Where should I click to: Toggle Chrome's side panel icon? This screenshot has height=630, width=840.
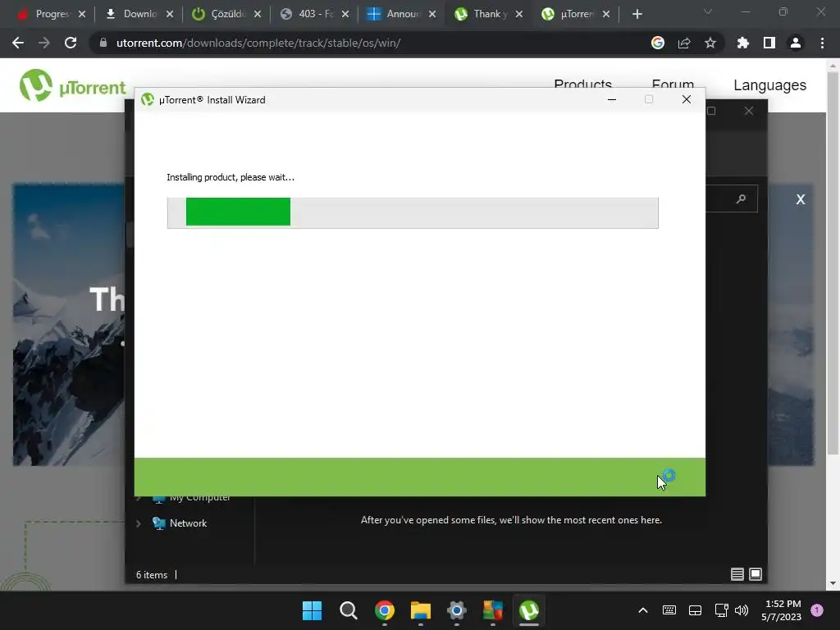(769, 43)
